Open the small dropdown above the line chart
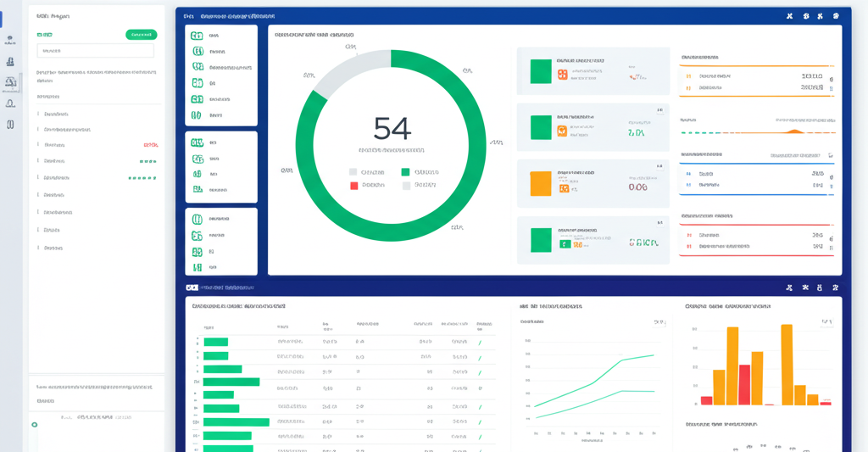Screen dimensions: 868x452 pos(659,322)
